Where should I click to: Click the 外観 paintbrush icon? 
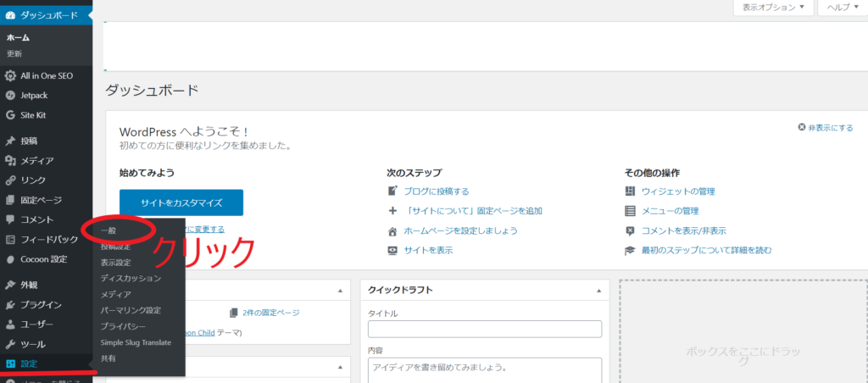click(x=10, y=285)
